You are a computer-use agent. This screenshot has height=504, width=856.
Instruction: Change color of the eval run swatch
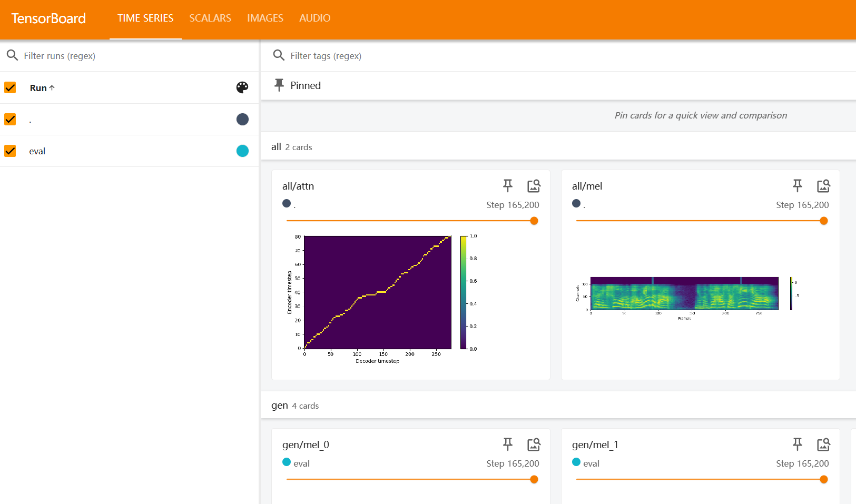[x=242, y=151]
